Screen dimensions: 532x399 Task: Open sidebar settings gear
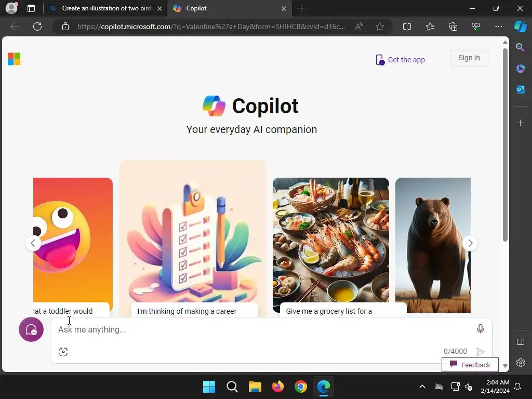pos(520,362)
